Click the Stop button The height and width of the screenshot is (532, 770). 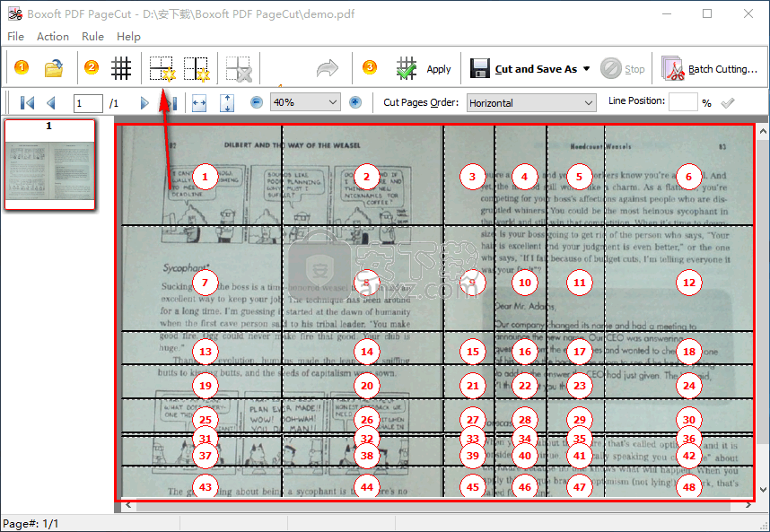point(623,69)
